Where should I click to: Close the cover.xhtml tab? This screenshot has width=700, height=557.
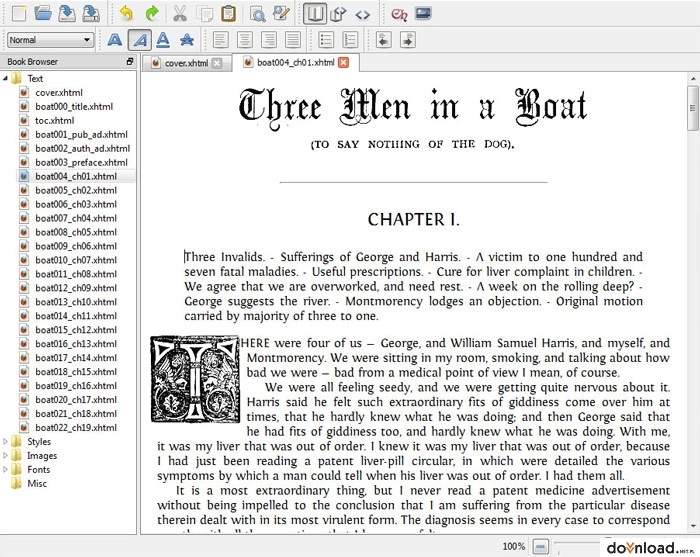pos(217,63)
